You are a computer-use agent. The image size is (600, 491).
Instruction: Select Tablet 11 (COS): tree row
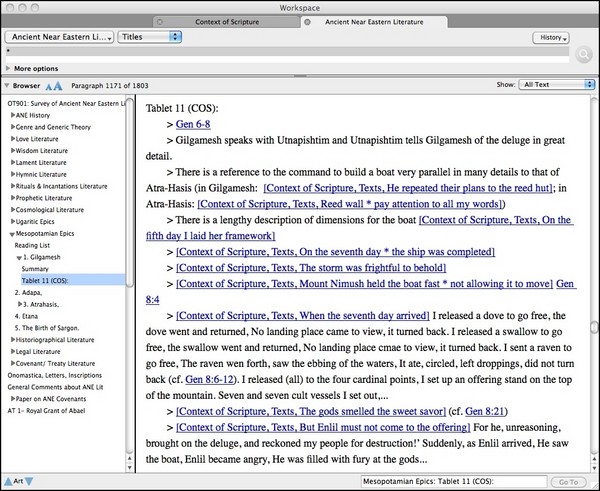click(x=73, y=281)
